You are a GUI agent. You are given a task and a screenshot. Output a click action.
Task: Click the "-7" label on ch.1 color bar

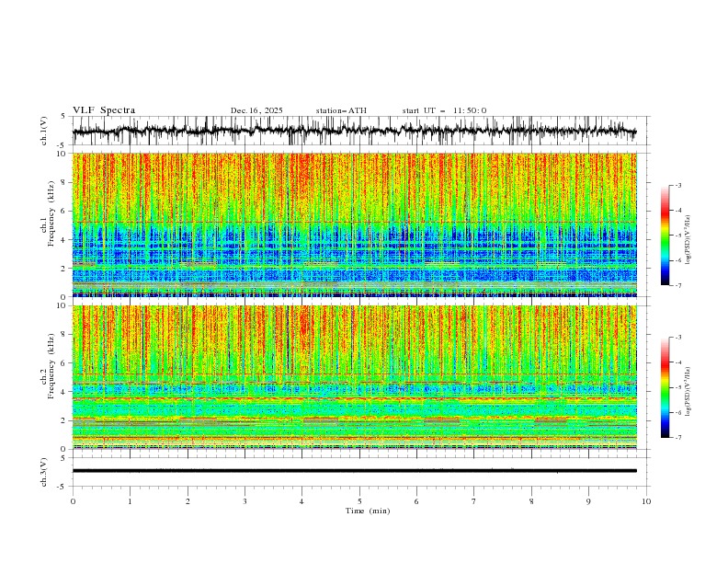coord(678,286)
